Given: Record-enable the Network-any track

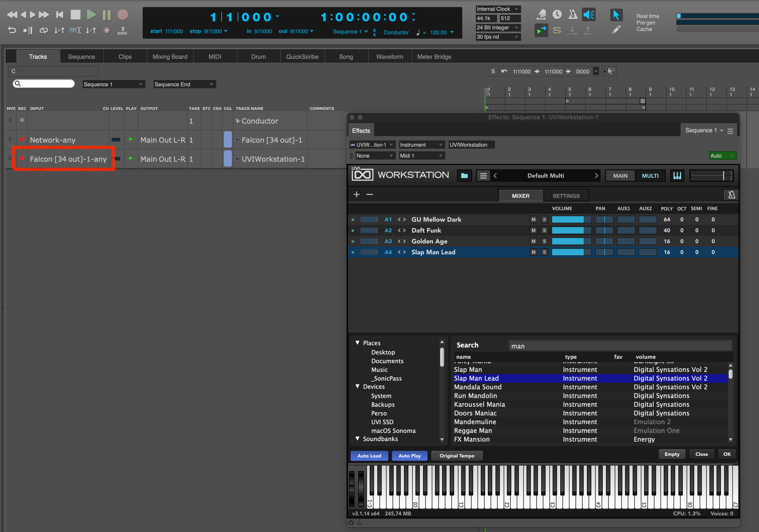Looking at the screenshot, I should tap(22, 139).
